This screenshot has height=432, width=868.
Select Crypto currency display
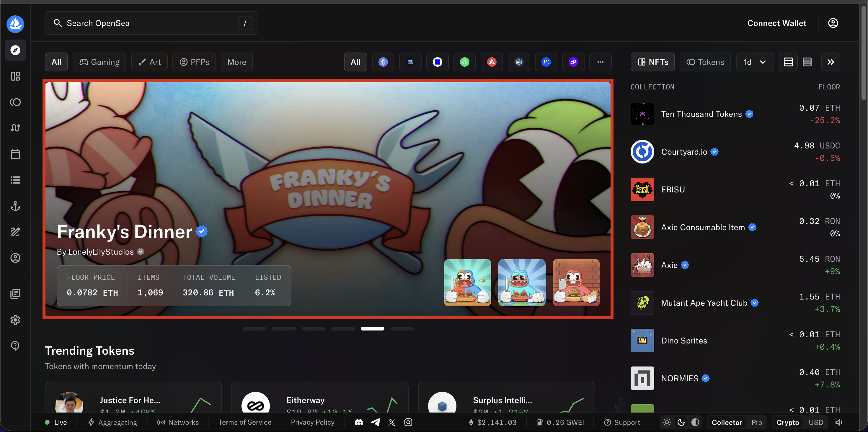coord(787,422)
